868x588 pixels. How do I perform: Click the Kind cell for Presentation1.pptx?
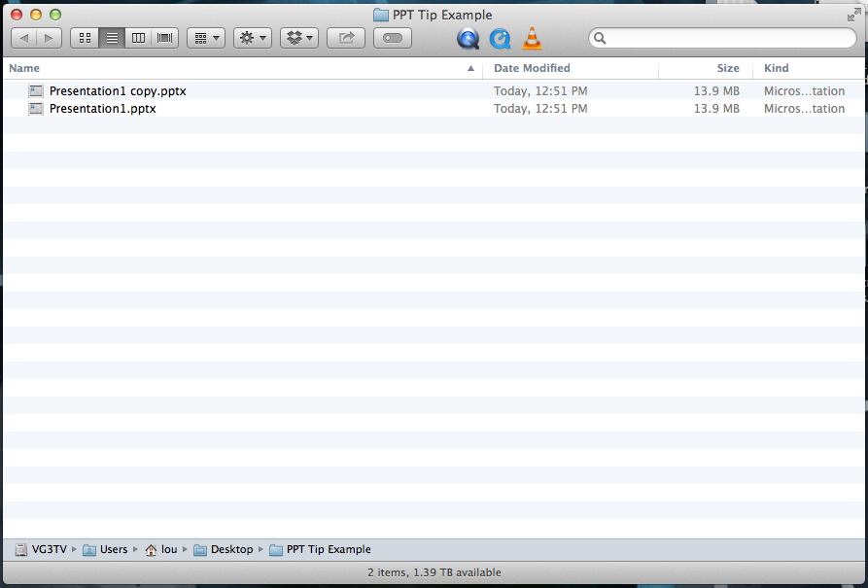click(x=805, y=109)
